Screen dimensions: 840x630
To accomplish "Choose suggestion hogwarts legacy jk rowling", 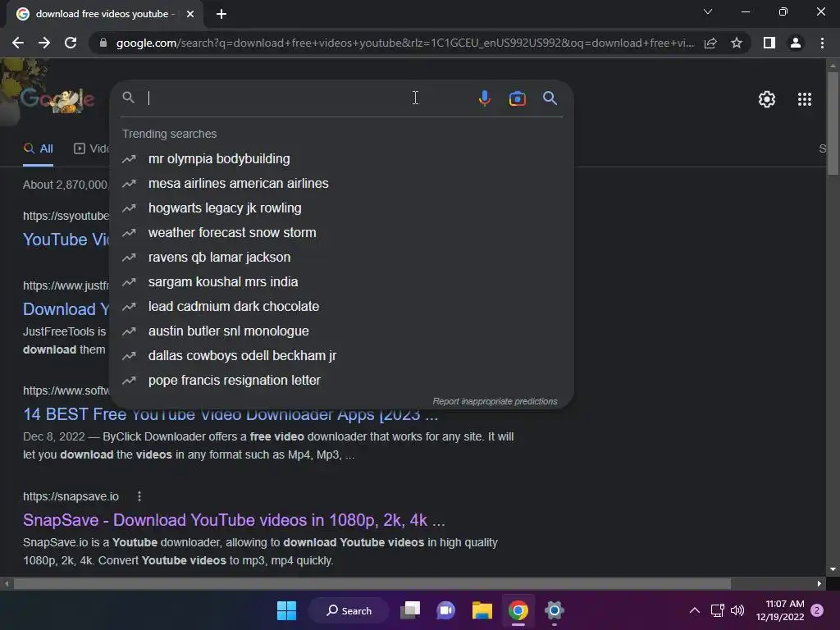I will click(x=341, y=208).
